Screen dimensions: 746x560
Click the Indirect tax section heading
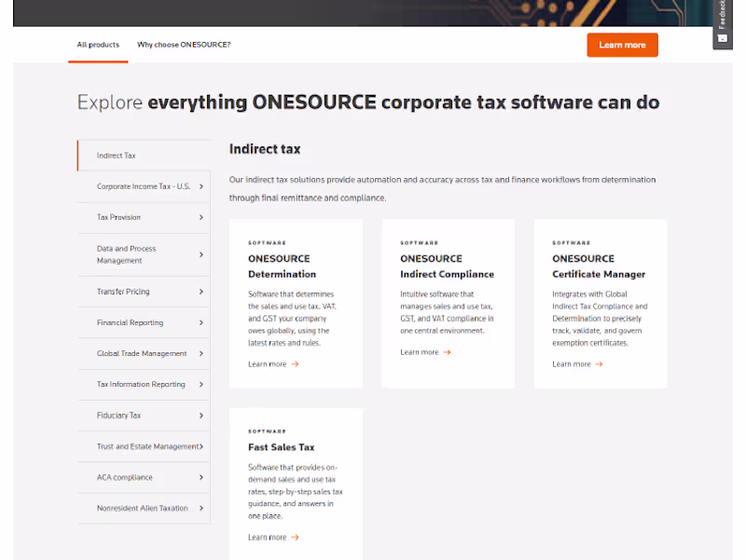click(x=265, y=149)
